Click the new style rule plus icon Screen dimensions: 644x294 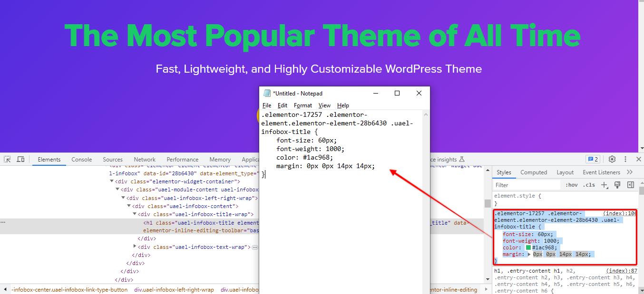(x=604, y=185)
